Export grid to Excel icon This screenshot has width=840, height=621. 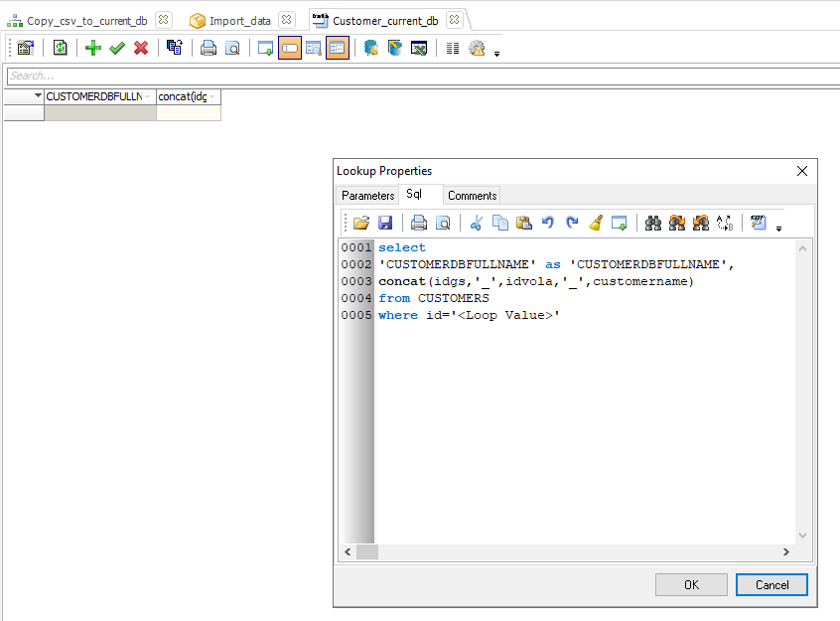tap(419, 49)
